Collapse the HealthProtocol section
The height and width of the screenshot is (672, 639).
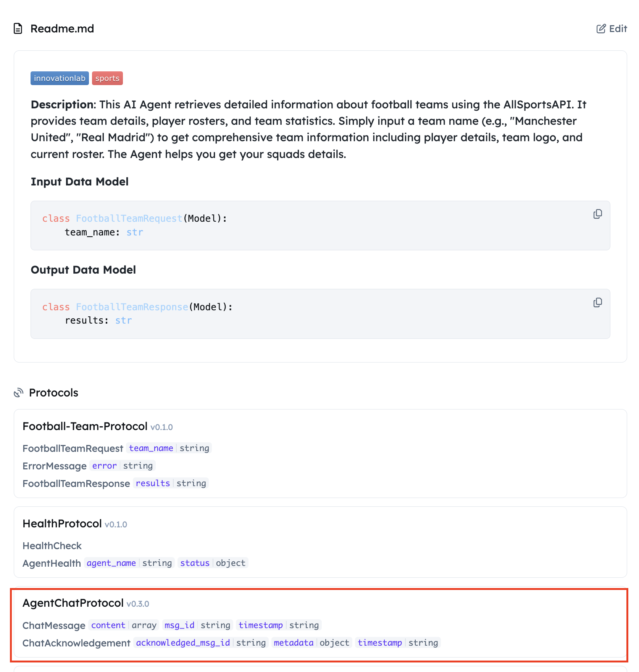62,524
